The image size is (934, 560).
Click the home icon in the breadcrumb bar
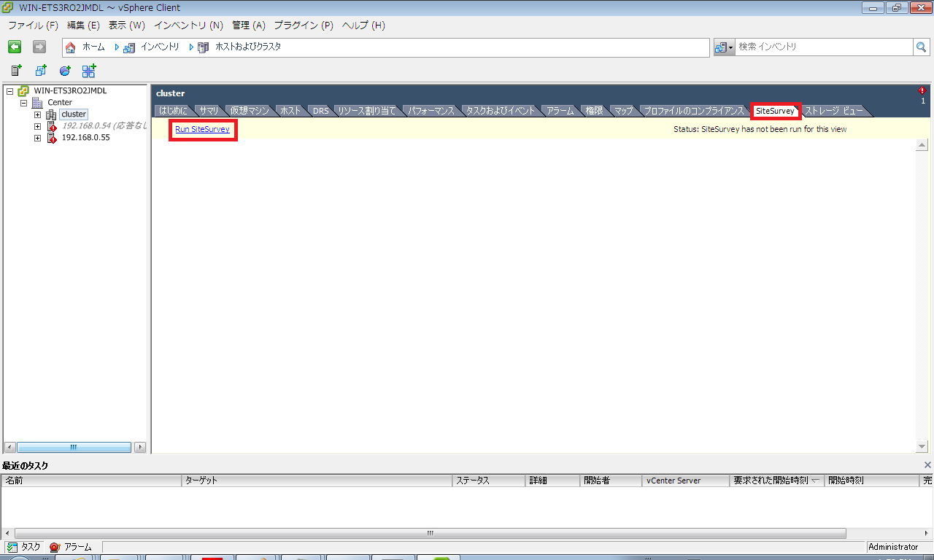[x=71, y=47]
